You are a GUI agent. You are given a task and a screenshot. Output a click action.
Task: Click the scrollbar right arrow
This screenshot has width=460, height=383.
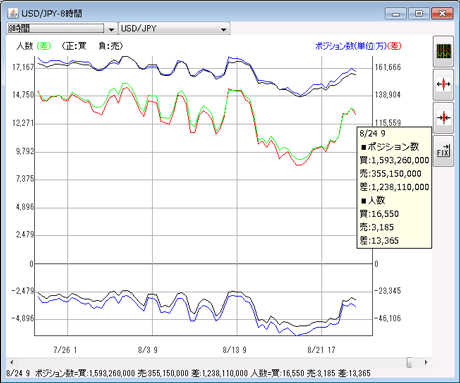coord(426,362)
